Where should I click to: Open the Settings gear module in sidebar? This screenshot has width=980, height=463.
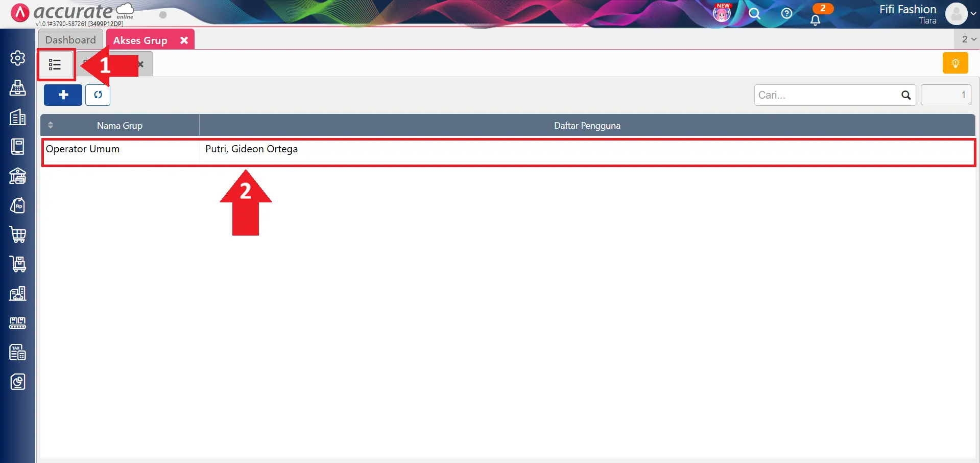pyautogui.click(x=18, y=58)
